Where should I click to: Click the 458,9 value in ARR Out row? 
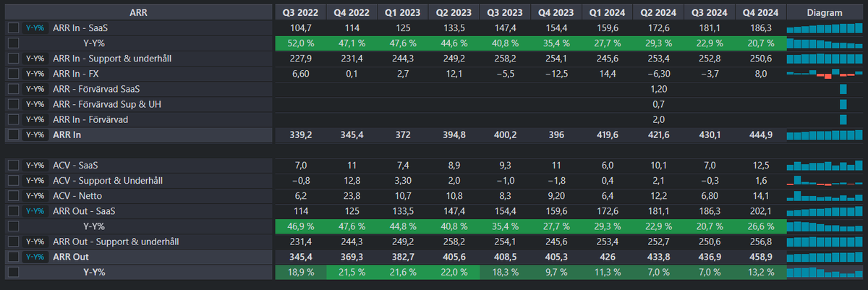760,257
